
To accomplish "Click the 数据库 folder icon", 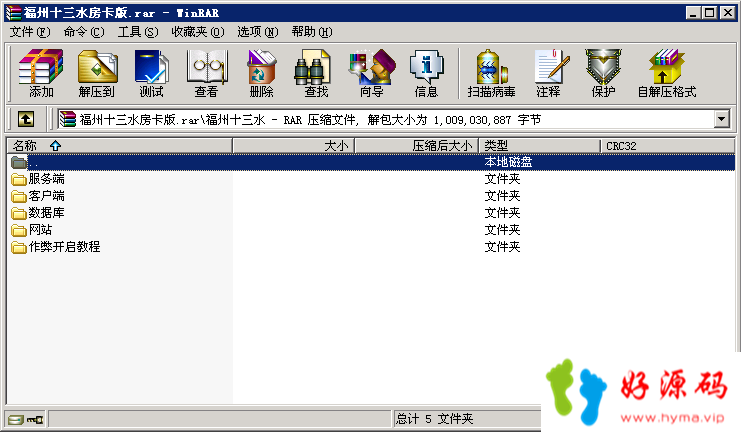I will click(x=19, y=213).
